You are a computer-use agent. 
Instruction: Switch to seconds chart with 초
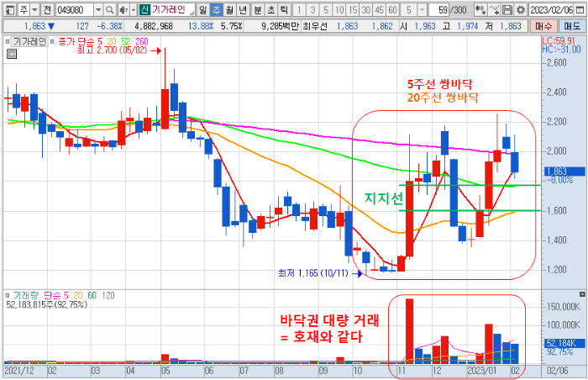point(271,10)
